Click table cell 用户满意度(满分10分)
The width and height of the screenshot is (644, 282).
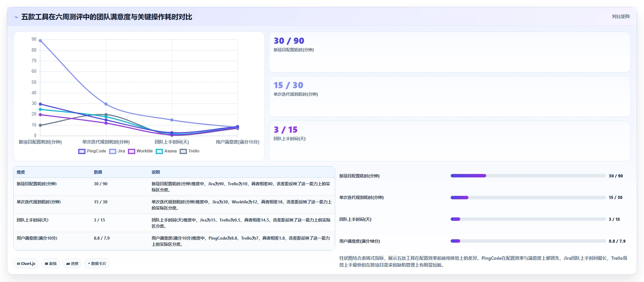37,238
